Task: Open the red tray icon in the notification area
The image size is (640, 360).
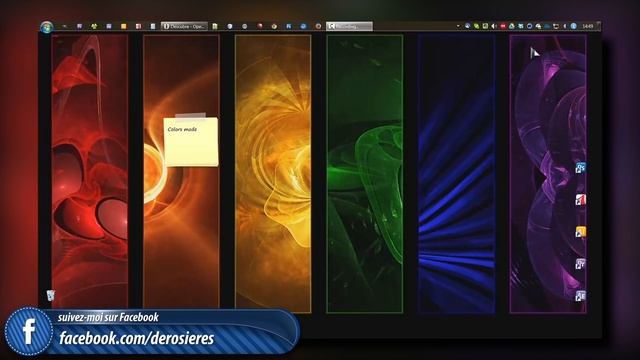Action: [x=503, y=26]
